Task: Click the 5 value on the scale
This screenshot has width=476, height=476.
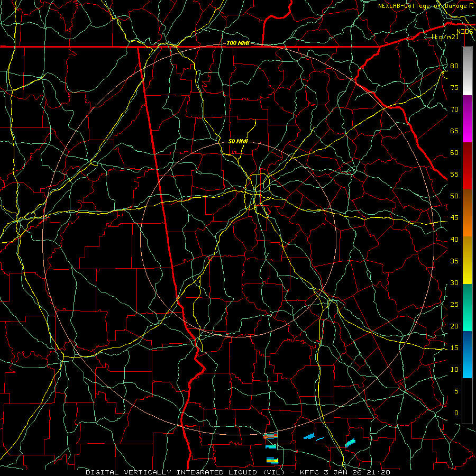Action: pos(456,391)
